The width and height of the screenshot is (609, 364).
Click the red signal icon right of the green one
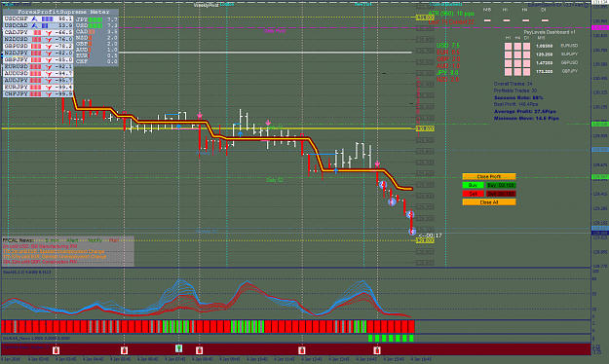(199, 350)
